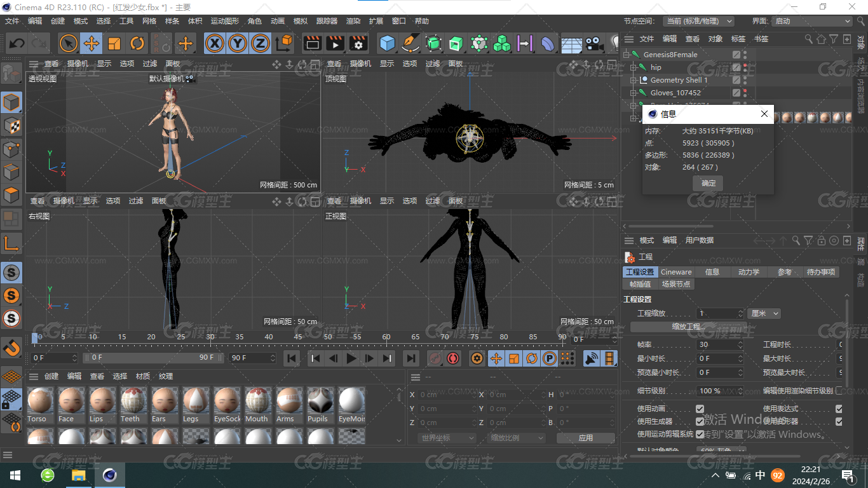Uncheck the 使用动画 checkbox
The height and width of the screenshot is (488, 868).
700,409
